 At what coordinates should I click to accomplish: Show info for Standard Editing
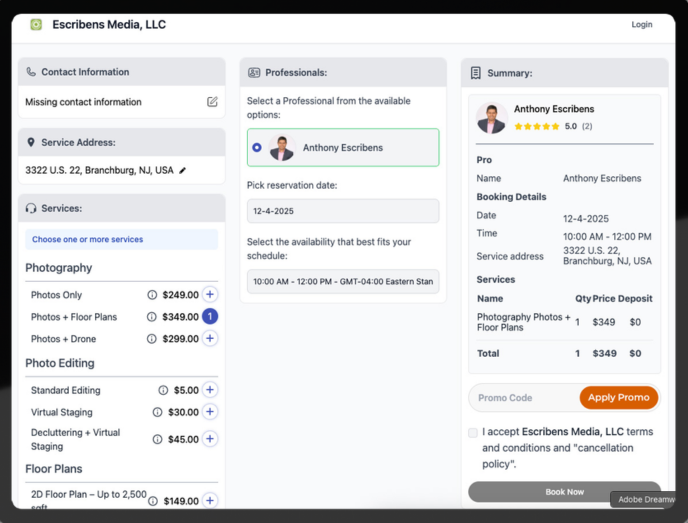point(163,390)
